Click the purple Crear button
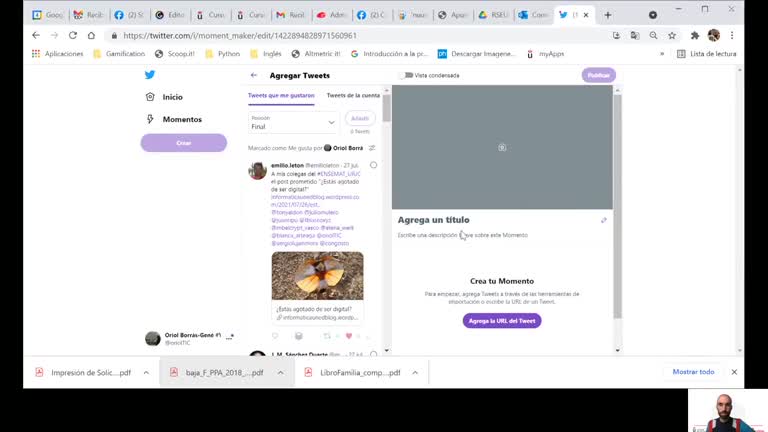The image size is (768, 432). pyautogui.click(x=184, y=143)
